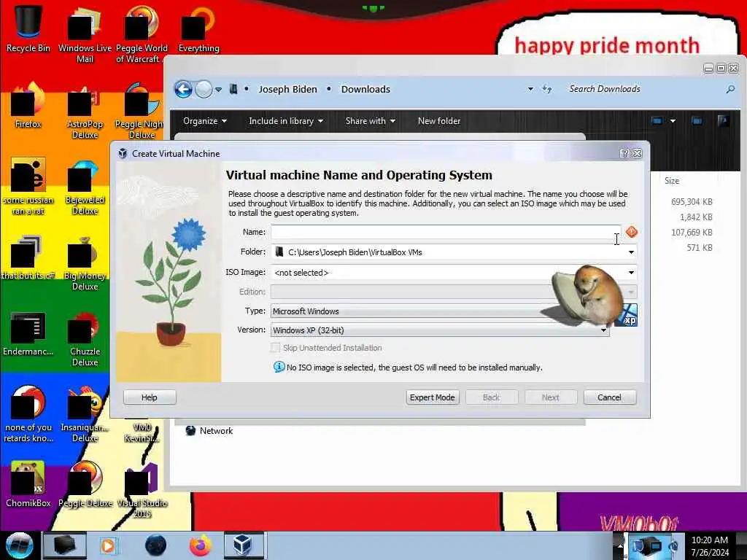Viewport: 747px width, 560px height.
Task: Click the dialog help question mark button
Action: coord(624,153)
